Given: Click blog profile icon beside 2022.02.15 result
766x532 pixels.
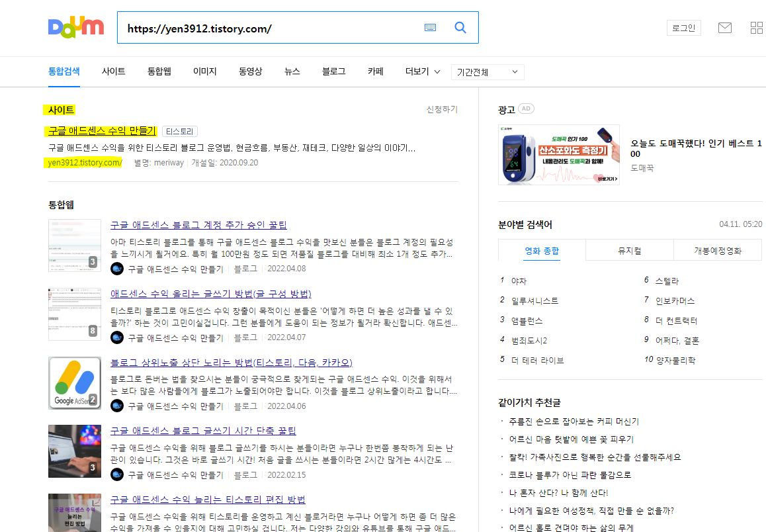Looking at the screenshot, I should [117, 475].
